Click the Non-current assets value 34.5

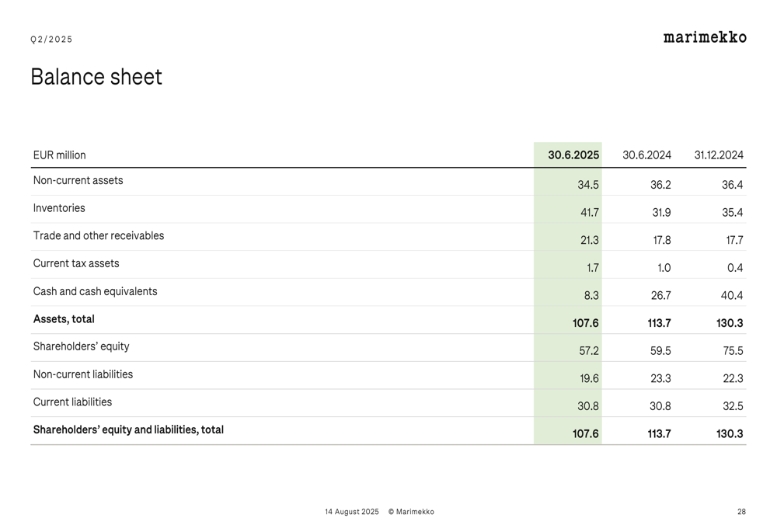coord(588,185)
